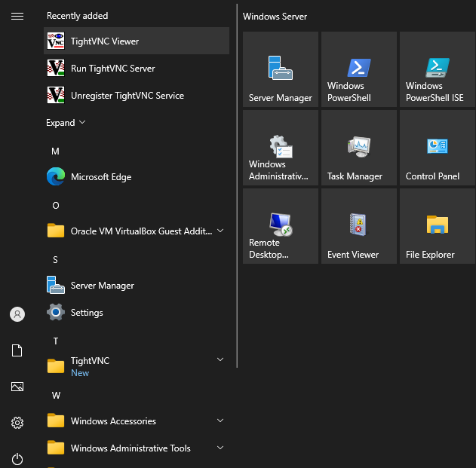Open the TightVNC folder marked New
Viewport: 476px width, 468px height.
[x=137, y=366]
